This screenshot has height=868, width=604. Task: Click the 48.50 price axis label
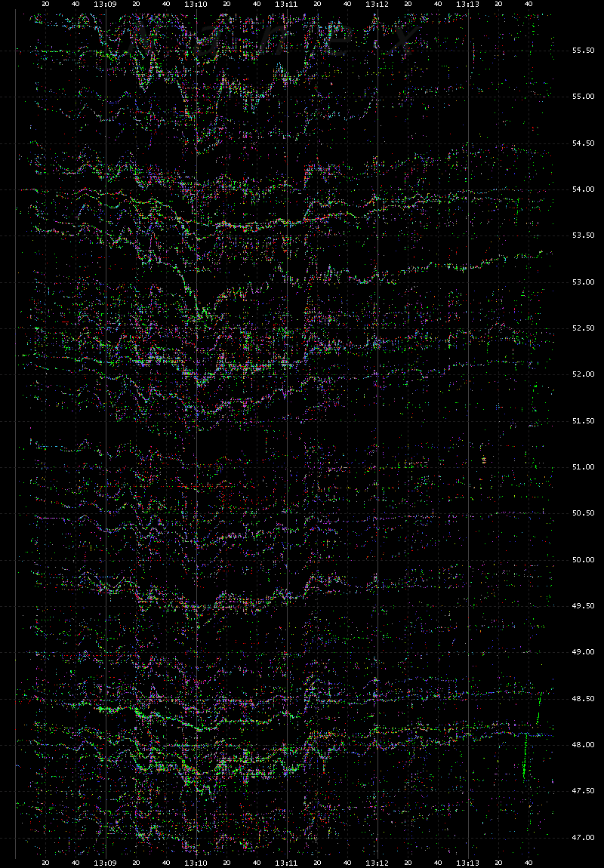click(x=584, y=699)
